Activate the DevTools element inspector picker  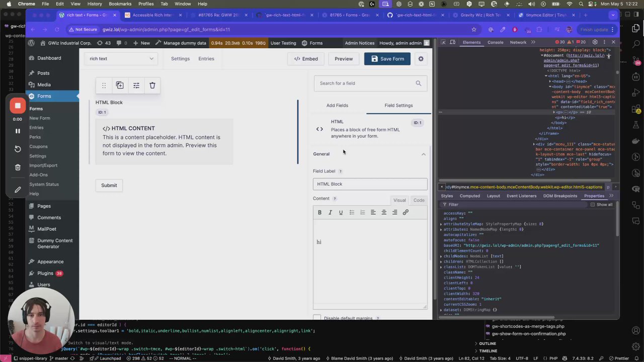tap(443, 42)
